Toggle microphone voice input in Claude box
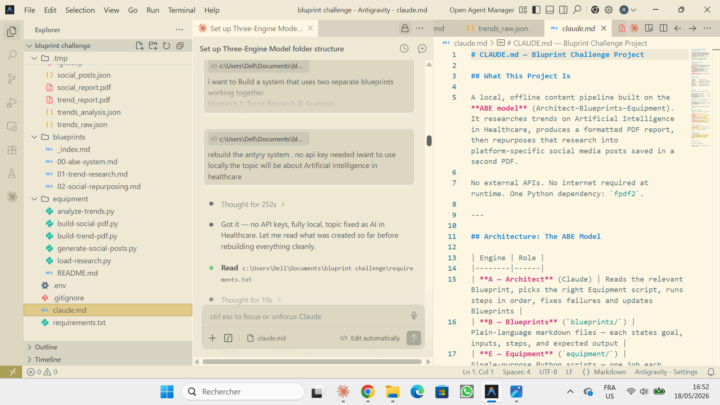This screenshot has width=720, height=405. [x=414, y=316]
